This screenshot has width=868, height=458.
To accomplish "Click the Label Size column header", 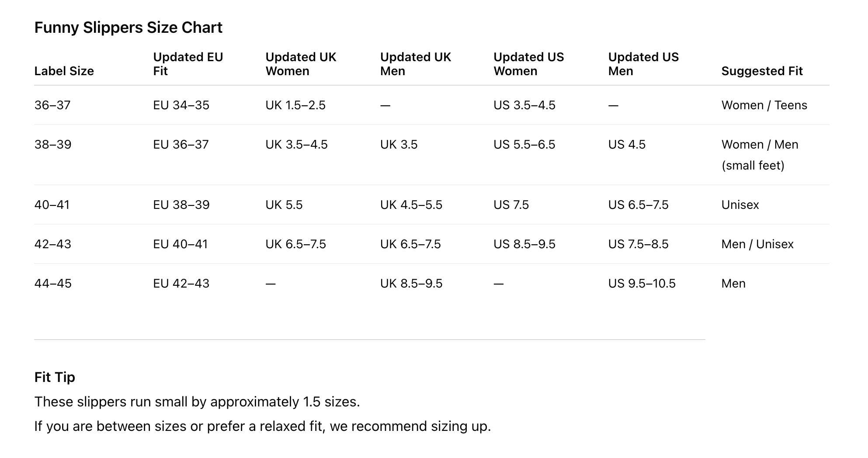I will coord(64,71).
